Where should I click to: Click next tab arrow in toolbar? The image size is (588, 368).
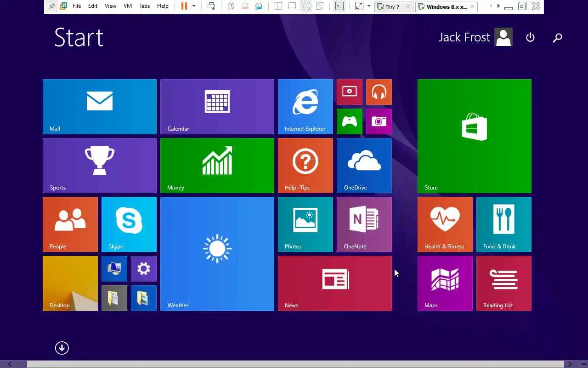[x=498, y=6]
